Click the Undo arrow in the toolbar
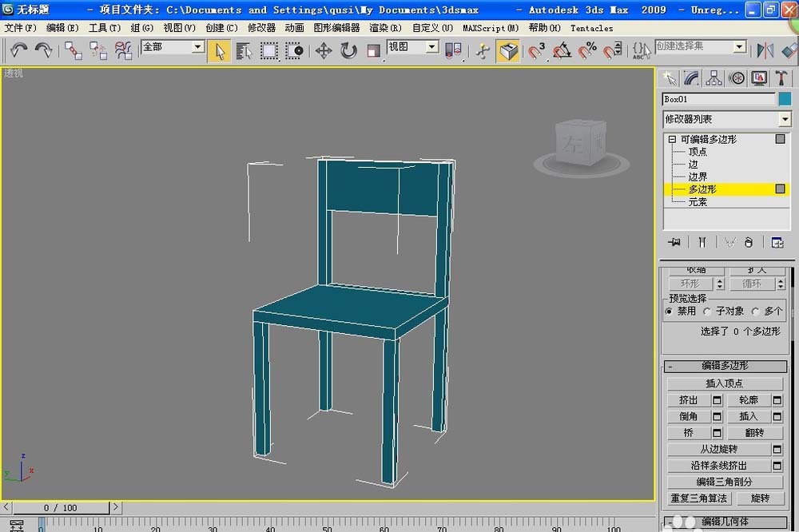Screen dimensions: 799x532 coord(18,50)
